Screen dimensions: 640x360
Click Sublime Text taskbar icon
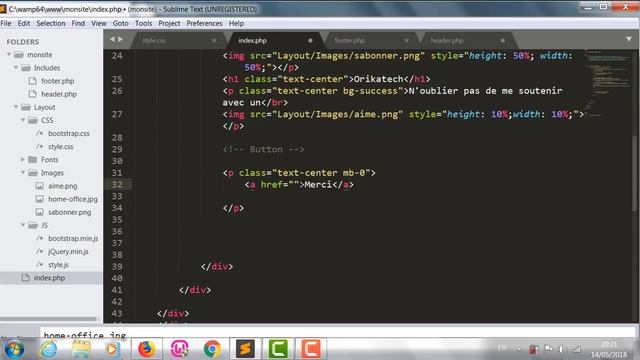(245, 349)
